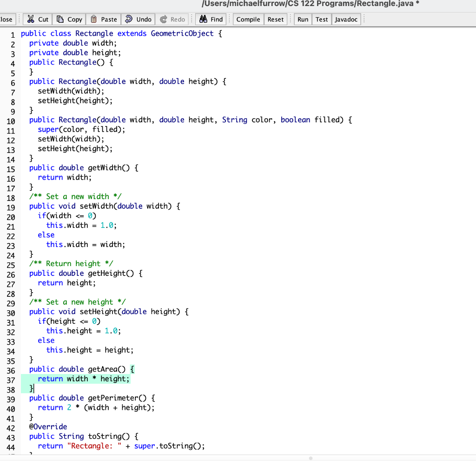Click 'return width;' statement
476x461 pixels.
coord(64,178)
